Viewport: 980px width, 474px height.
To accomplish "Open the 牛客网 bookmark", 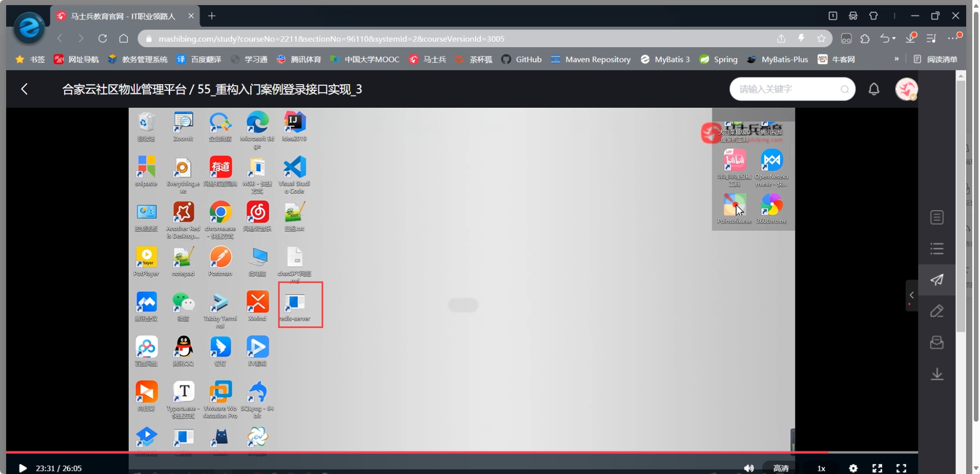I will [x=836, y=59].
